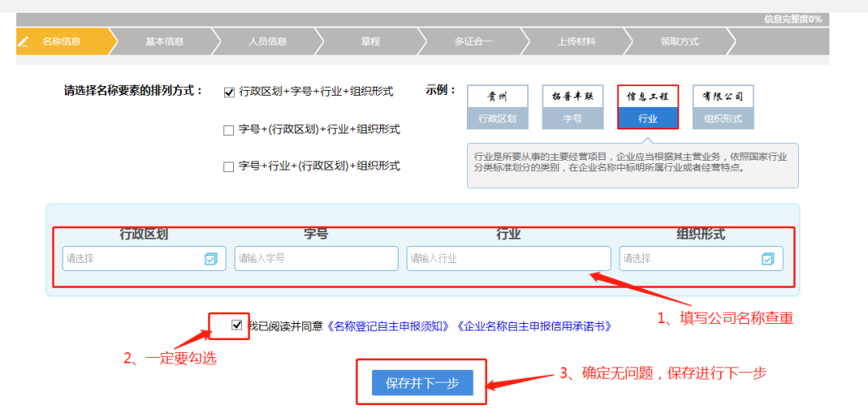Image resolution: width=868 pixels, height=418 pixels.
Task: Select the 贵州 行政区划 example card
Action: 497,108
